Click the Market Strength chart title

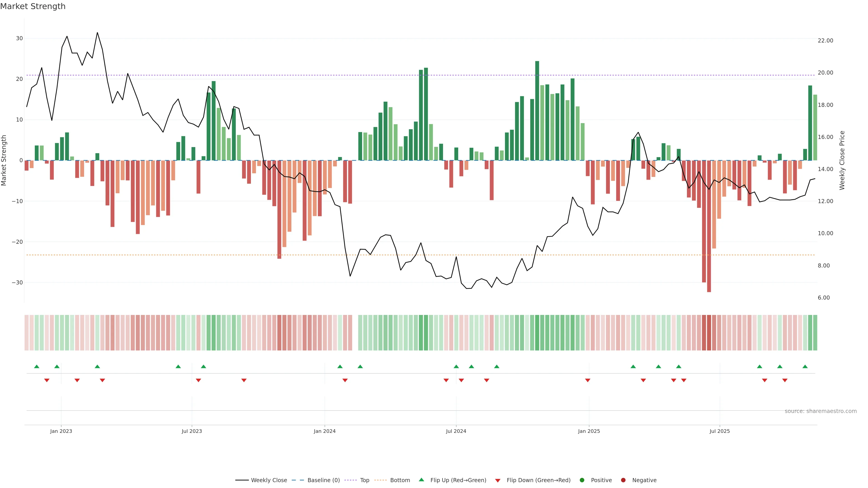click(33, 6)
